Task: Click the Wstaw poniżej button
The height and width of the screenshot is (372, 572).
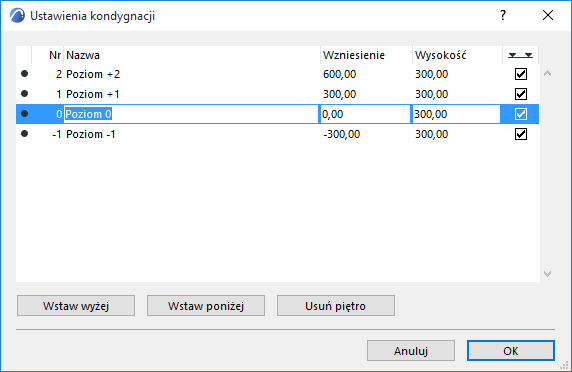Action: point(206,306)
